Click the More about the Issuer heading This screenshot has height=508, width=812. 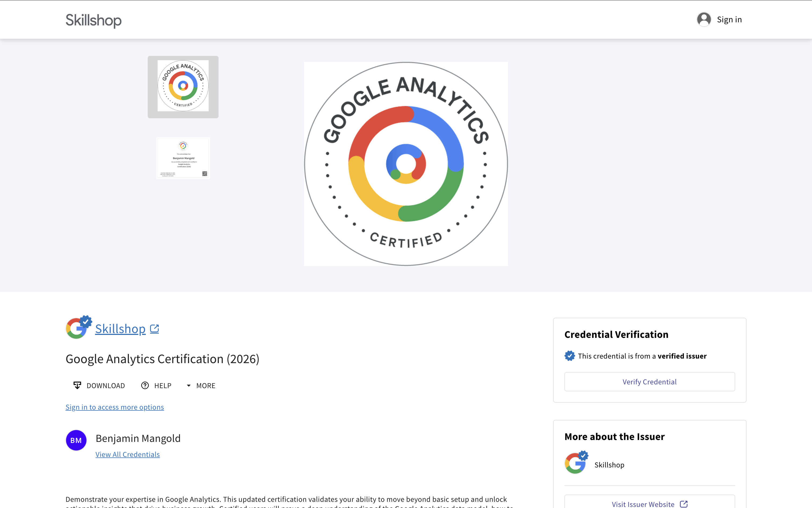[614, 437]
